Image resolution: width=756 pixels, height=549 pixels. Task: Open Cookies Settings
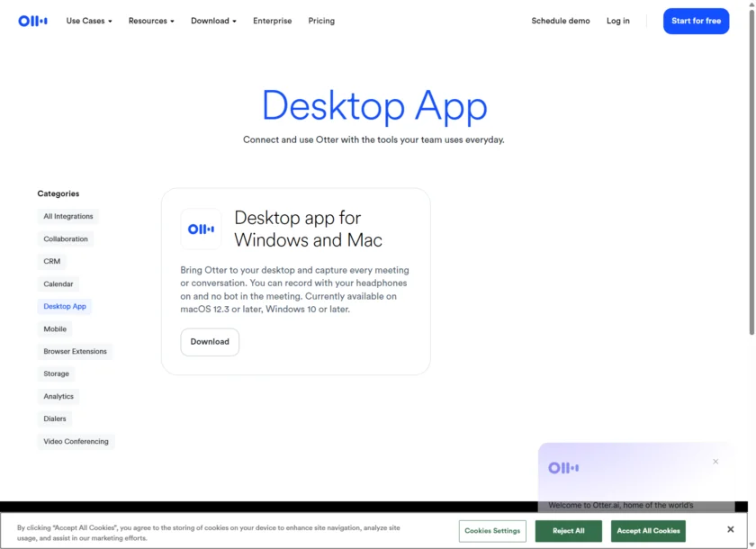tap(492, 531)
